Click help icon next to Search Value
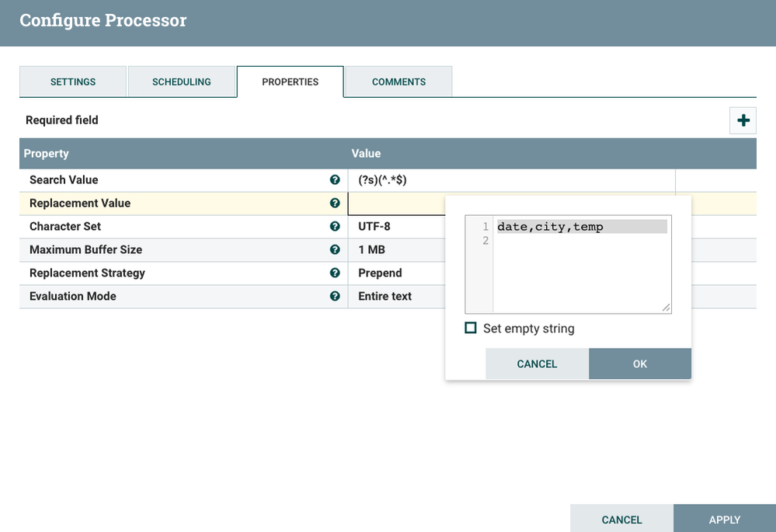The height and width of the screenshot is (532, 776). 335,179
